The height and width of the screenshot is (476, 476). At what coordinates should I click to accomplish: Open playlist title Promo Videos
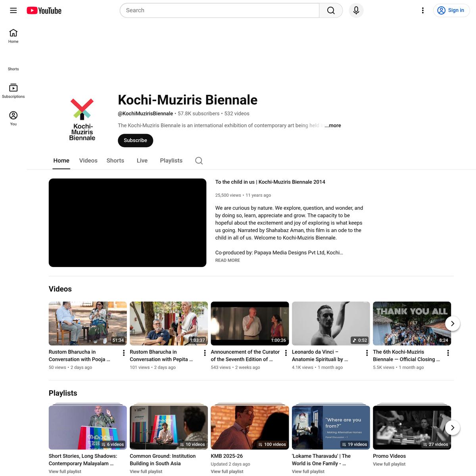coord(390,456)
